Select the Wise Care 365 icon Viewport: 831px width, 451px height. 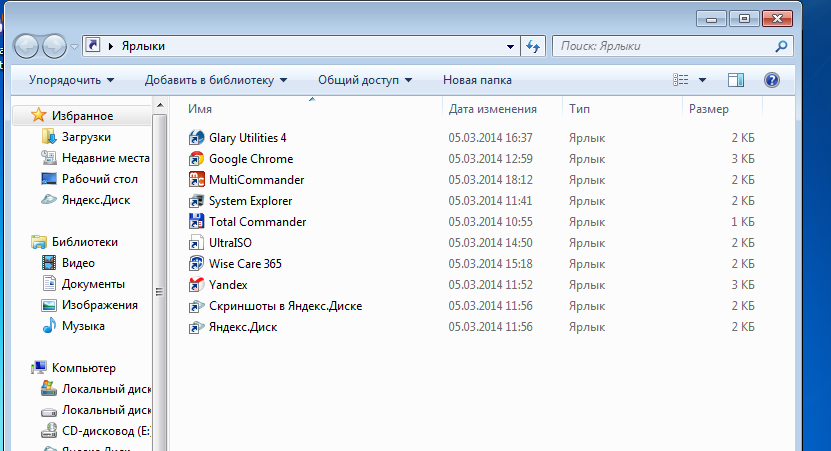coord(196,264)
